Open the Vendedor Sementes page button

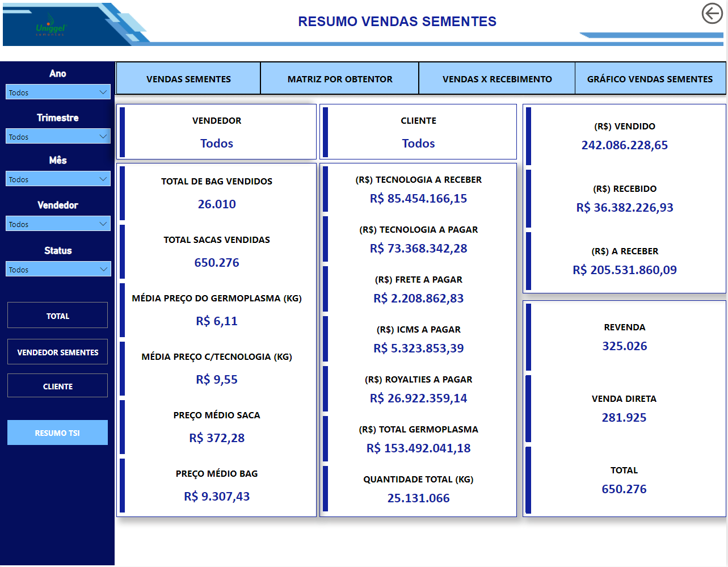pyautogui.click(x=57, y=352)
